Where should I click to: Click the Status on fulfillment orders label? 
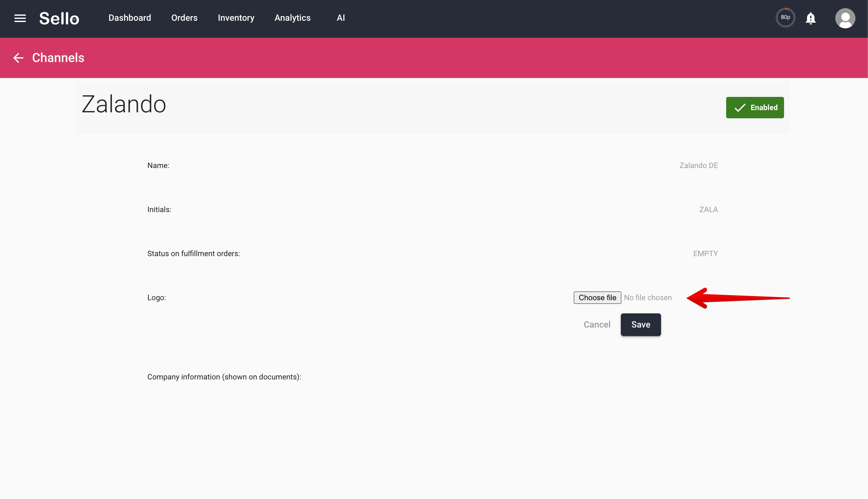click(x=193, y=254)
